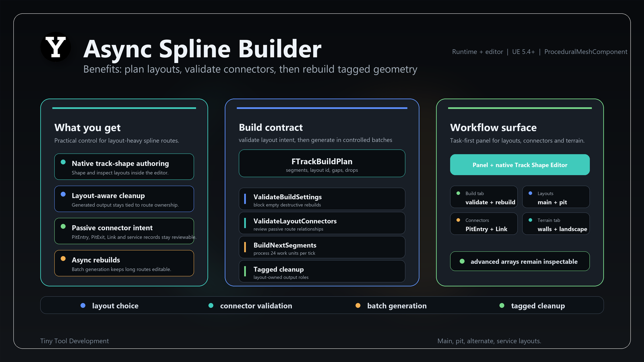Click the Workflow surface heading
The height and width of the screenshot is (362, 644).
click(x=493, y=127)
